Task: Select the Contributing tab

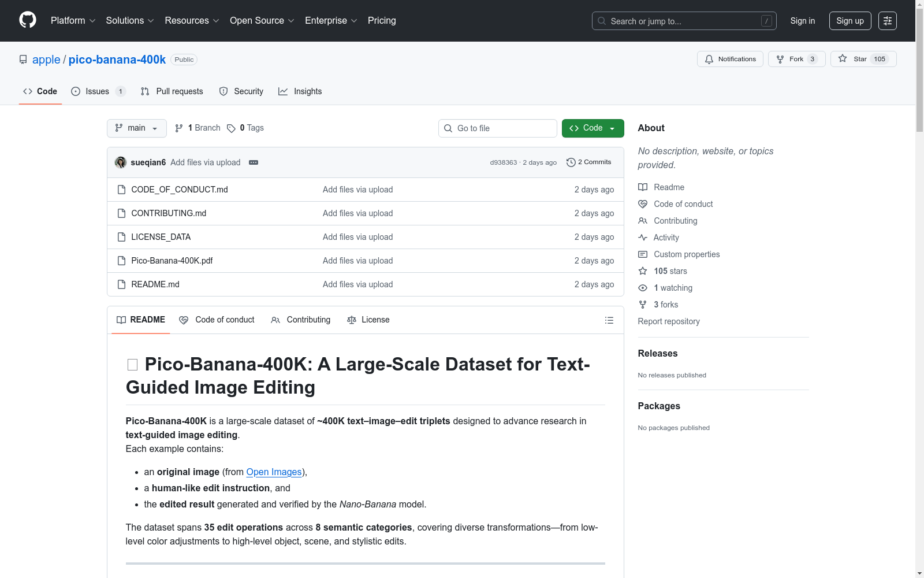Action: coord(301,320)
